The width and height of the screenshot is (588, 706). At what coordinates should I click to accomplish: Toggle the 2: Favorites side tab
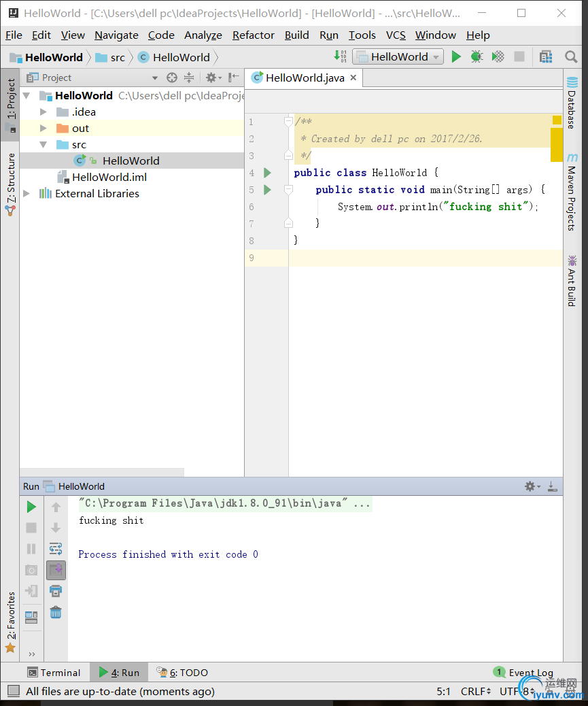tap(10, 622)
